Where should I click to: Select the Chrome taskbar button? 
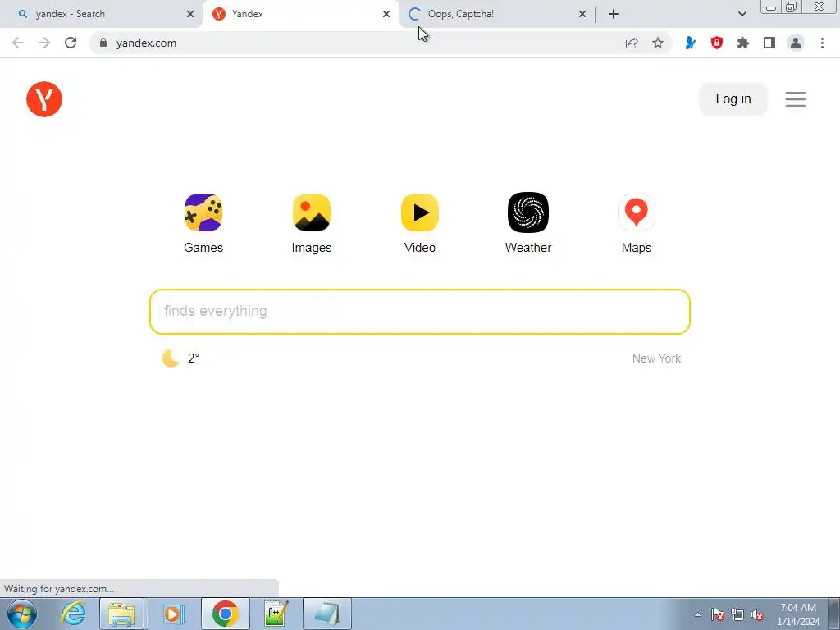click(x=225, y=614)
